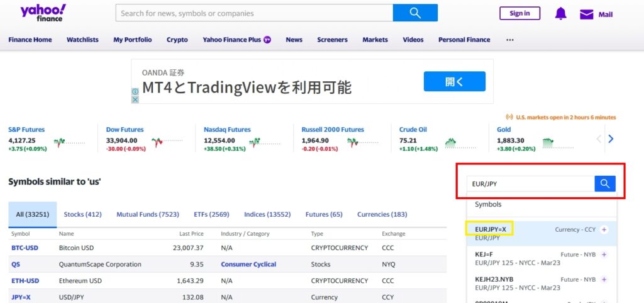Focus the EUR/JPY symbol lookup field
The height and width of the screenshot is (303, 644).
point(531,184)
